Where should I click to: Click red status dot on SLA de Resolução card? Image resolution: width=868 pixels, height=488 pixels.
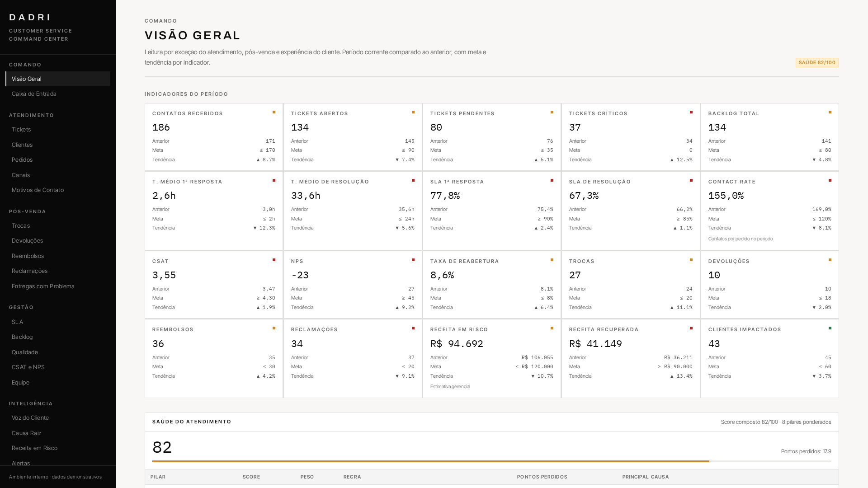(x=691, y=180)
